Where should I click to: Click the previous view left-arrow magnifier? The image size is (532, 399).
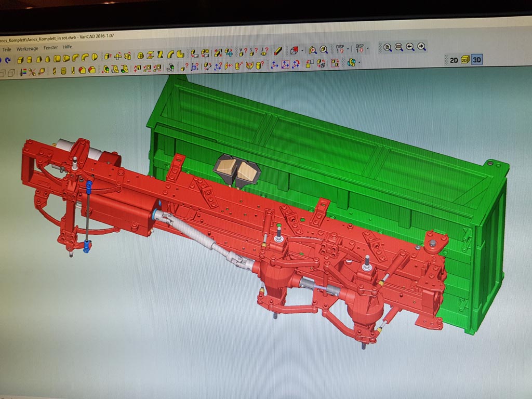(410, 47)
